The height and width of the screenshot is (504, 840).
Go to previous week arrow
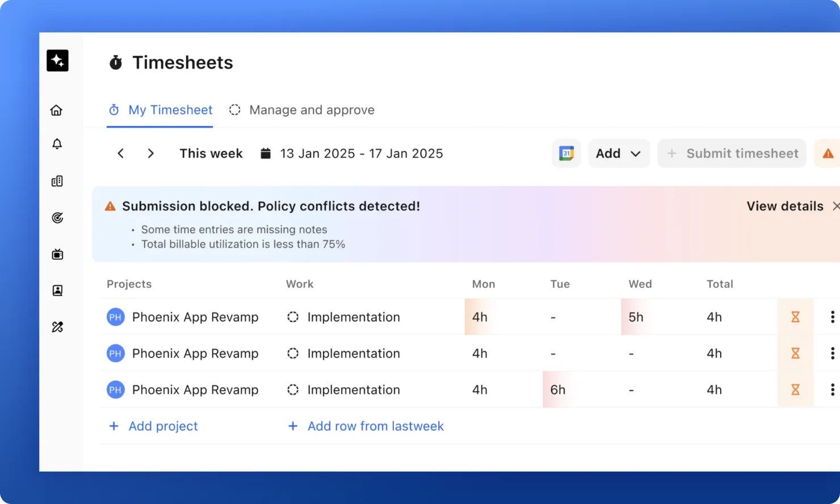[x=120, y=153]
